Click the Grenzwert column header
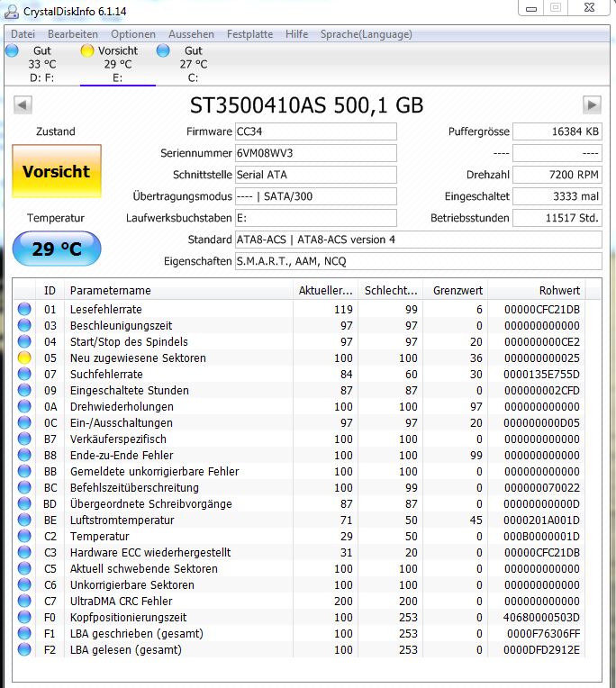 (x=456, y=291)
